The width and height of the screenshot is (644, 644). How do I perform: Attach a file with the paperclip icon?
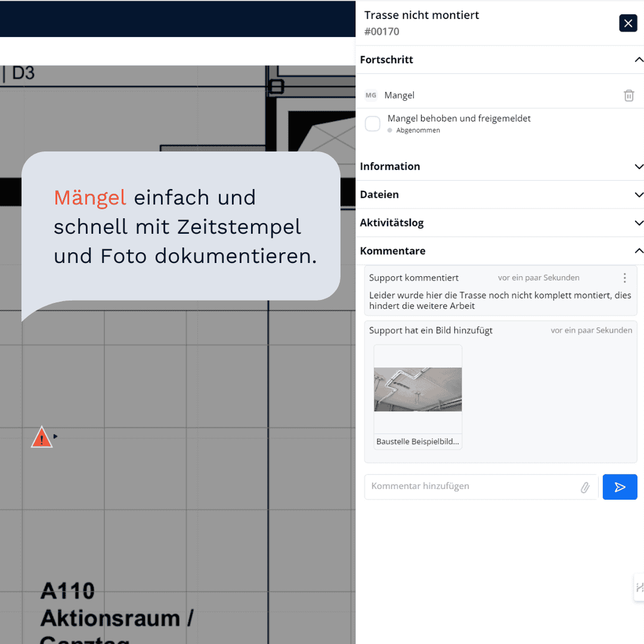tap(585, 487)
